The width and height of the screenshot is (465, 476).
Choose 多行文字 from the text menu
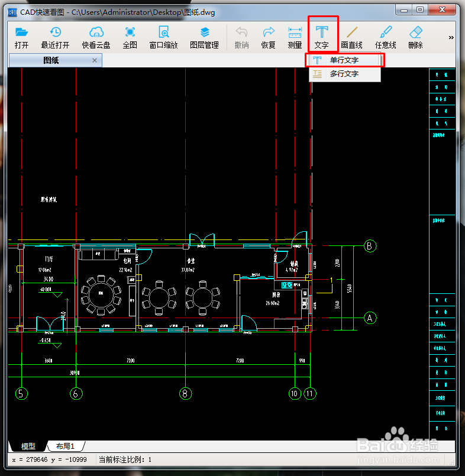344,74
